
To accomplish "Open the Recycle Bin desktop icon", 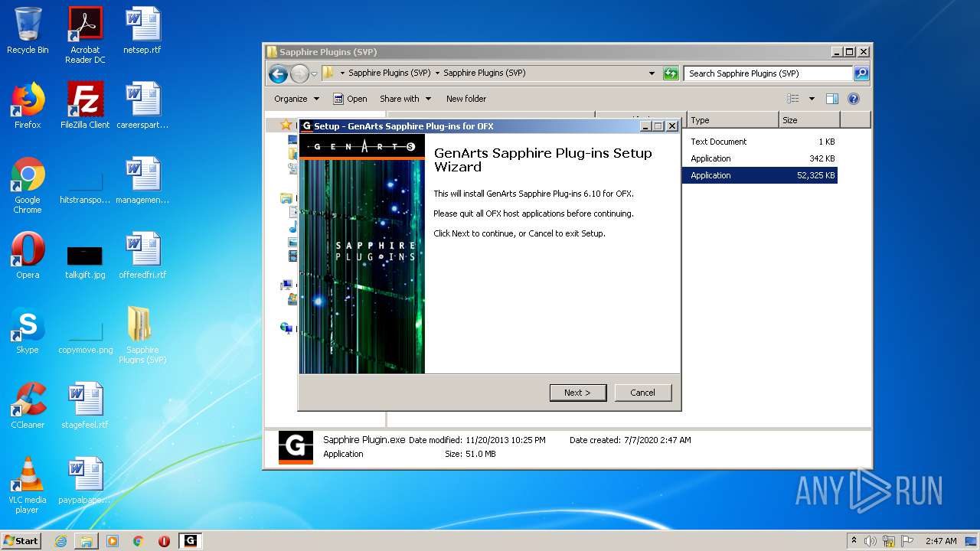I will [x=28, y=31].
